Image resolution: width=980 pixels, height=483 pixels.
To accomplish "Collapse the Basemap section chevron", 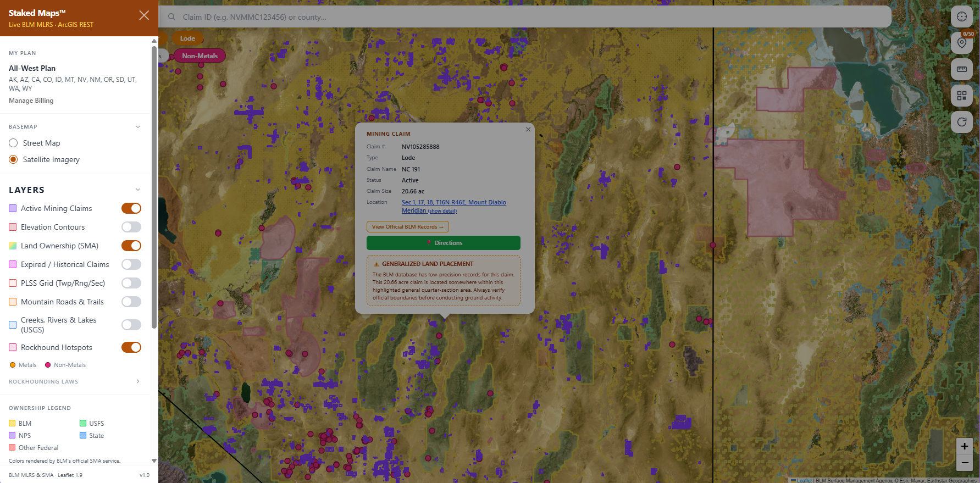I will click(138, 127).
